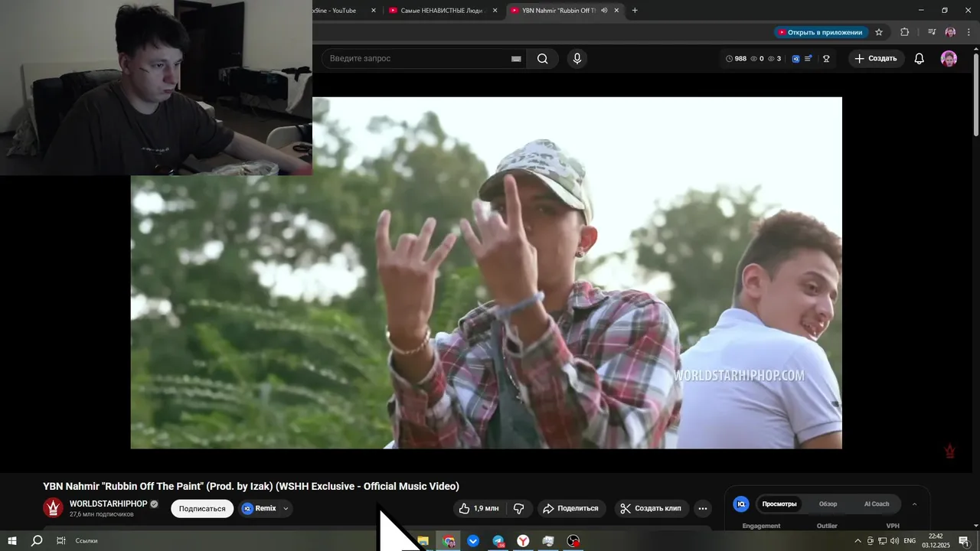Viewport: 980px width, 551px height.
Task: Click the Создать клип button
Action: coord(651,508)
